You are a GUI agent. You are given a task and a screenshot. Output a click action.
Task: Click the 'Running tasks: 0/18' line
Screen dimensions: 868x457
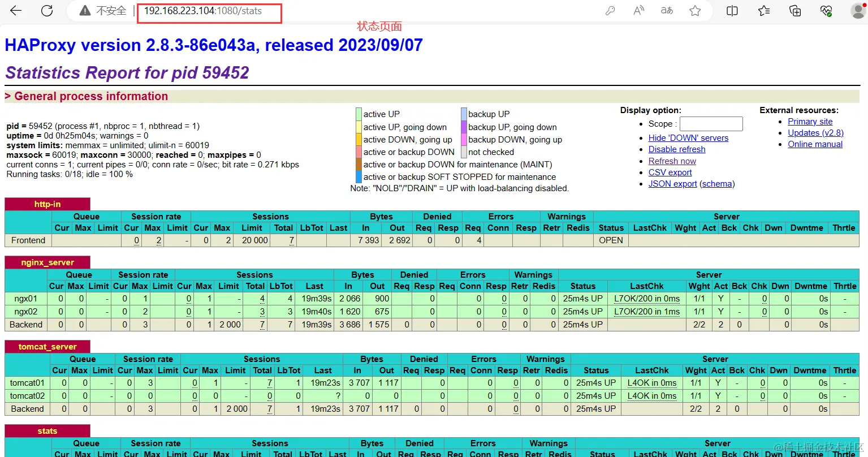tap(70, 174)
